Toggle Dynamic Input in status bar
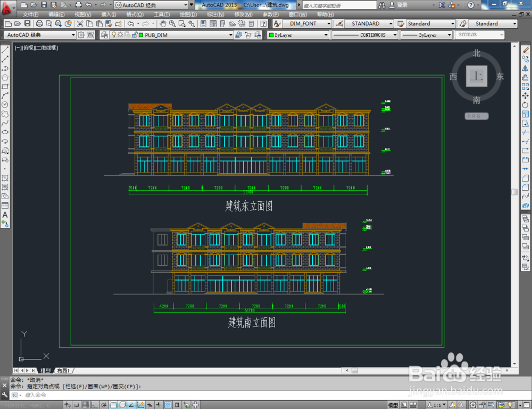This screenshot has width=532, height=409. pos(149,405)
